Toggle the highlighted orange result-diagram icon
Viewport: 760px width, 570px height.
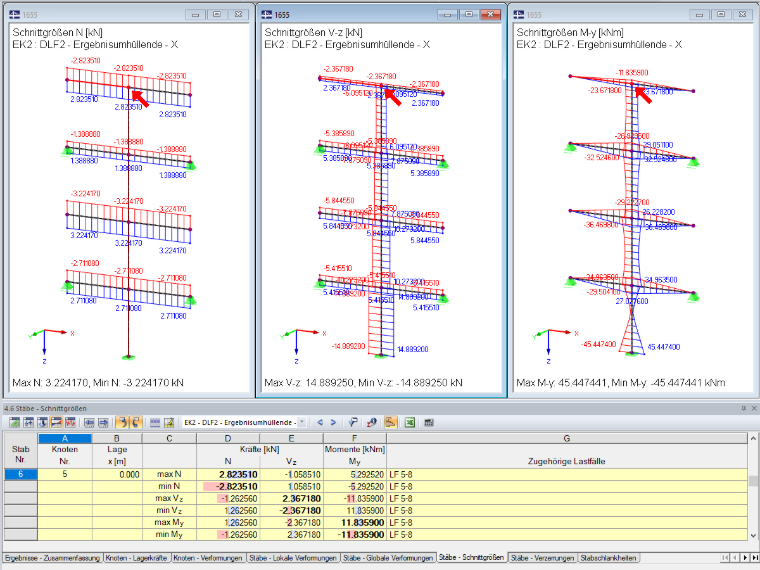tap(391, 423)
